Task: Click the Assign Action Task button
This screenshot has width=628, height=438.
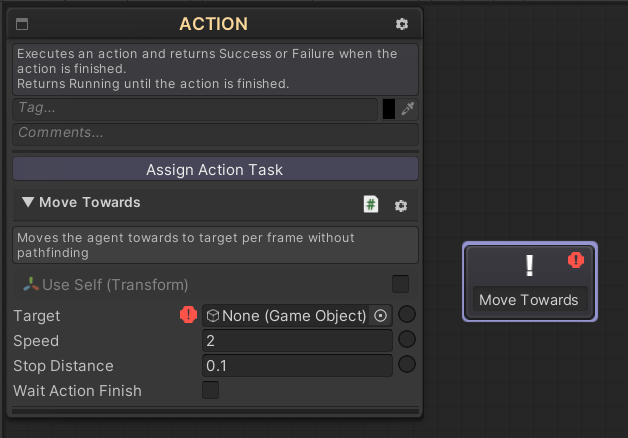Action: click(215, 169)
